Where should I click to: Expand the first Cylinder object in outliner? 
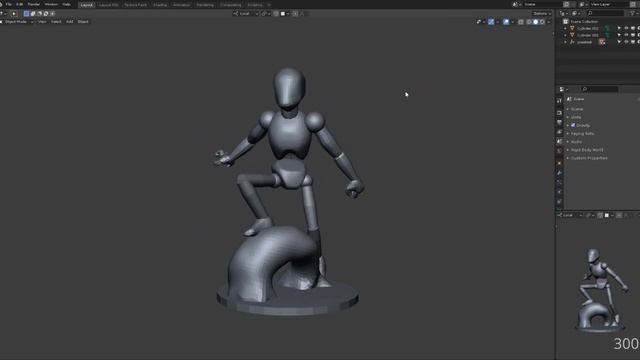tap(565, 29)
